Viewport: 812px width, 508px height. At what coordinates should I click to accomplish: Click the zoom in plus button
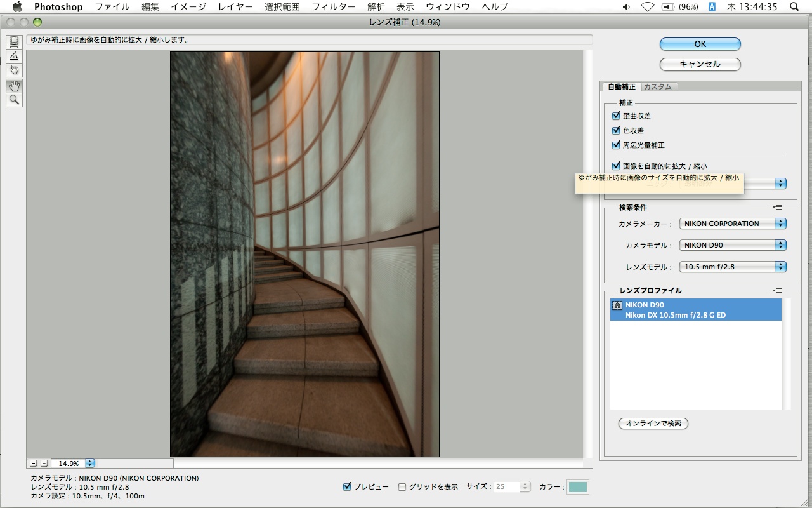pyautogui.click(x=44, y=464)
